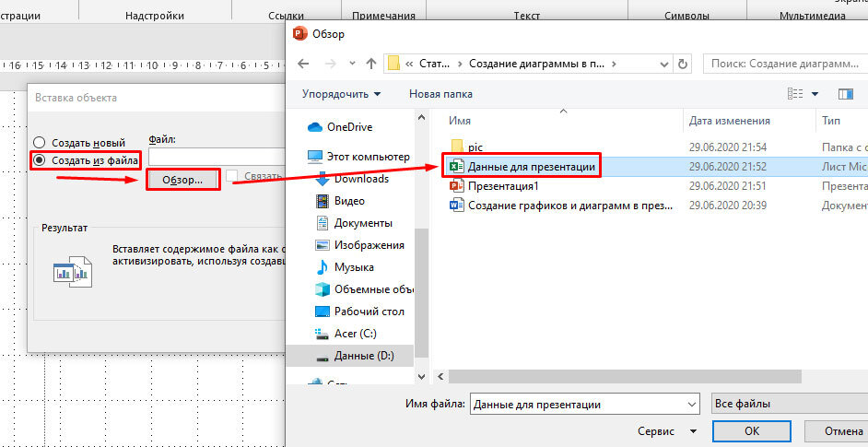This screenshot has height=447, width=868.
Task: Click the forward navigation arrow
Action: click(x=331, y=64)
